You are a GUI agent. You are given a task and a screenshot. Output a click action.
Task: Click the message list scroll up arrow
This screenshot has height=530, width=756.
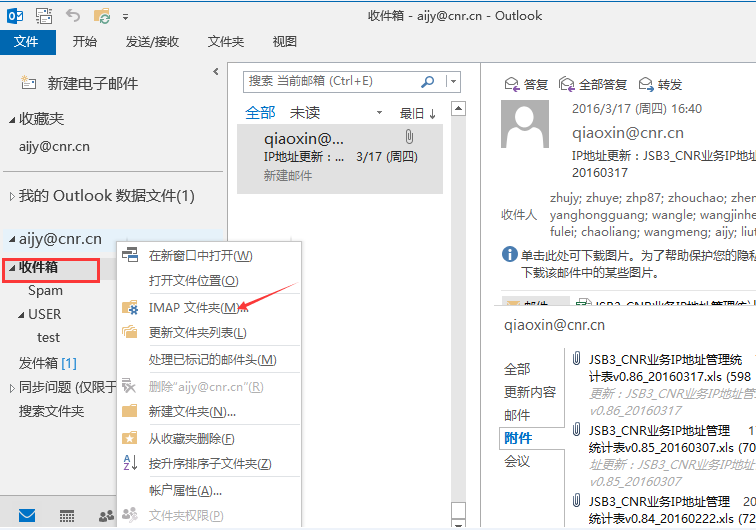tap(458, 109)
